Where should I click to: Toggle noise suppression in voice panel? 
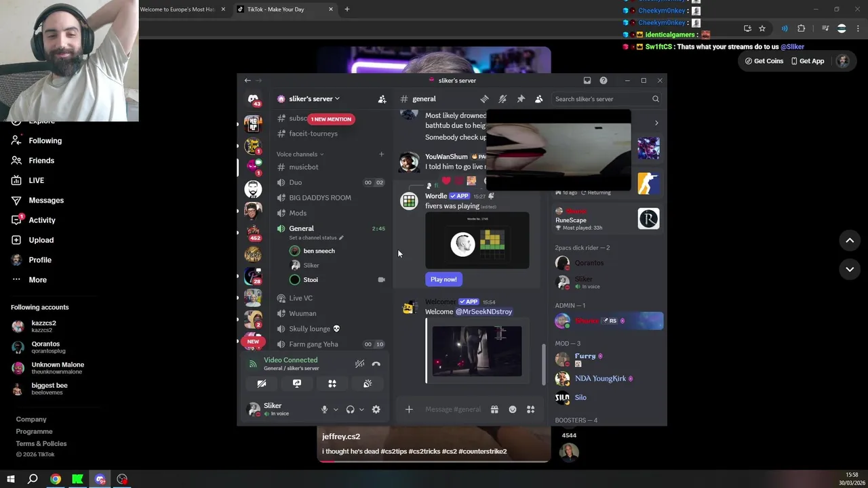(359, 364)
